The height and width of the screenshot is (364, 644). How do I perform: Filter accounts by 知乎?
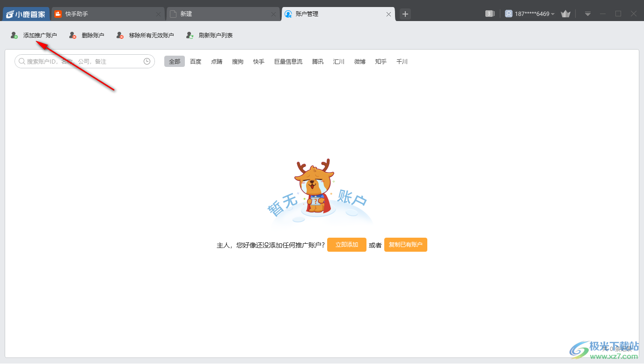point(381,61)
